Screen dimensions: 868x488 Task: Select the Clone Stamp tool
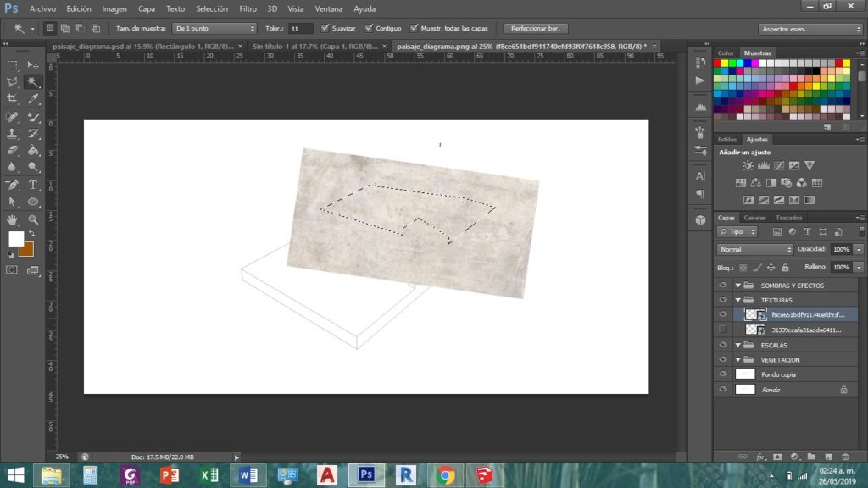[12, 133]
